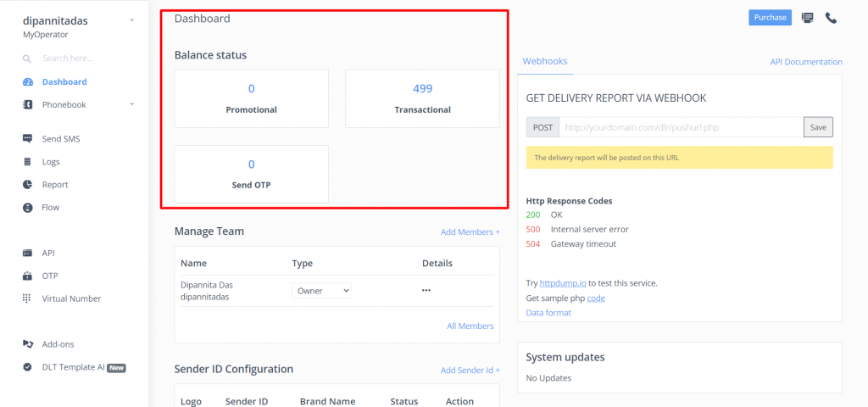Click the Status column header

coord(404,401)
